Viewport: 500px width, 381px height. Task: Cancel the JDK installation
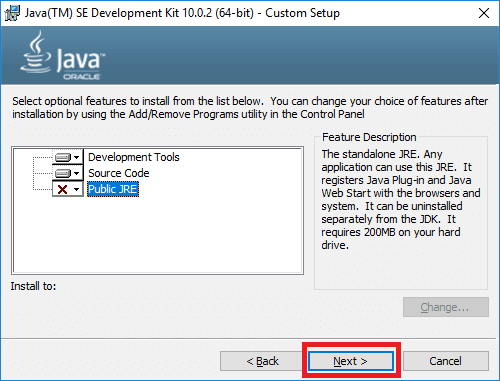(x=446, y=361)
